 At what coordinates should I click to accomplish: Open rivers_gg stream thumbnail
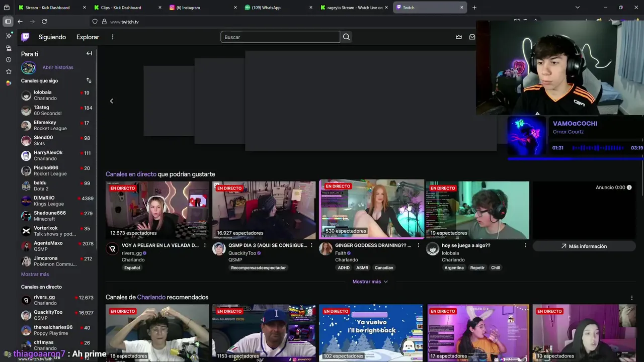[157, 210]
